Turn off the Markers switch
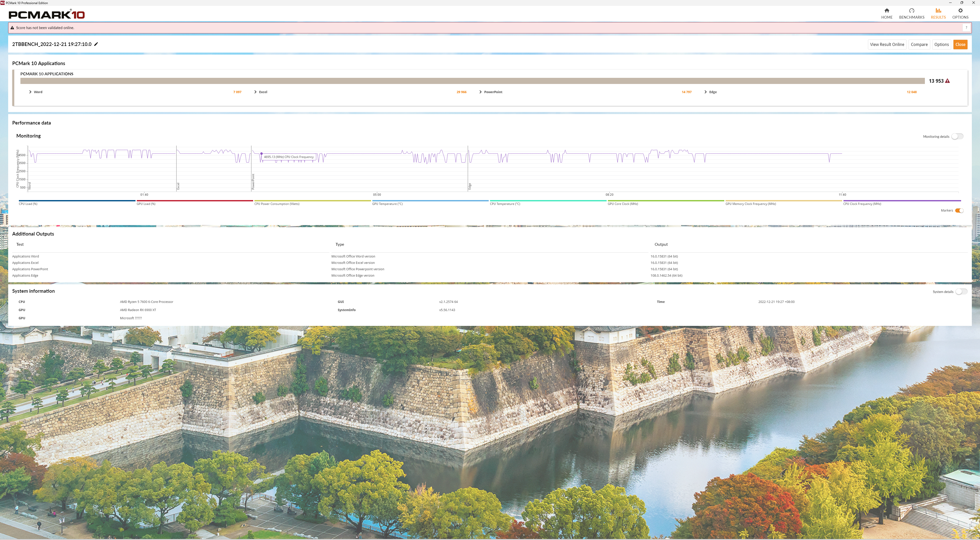 (x=959, y=211)
